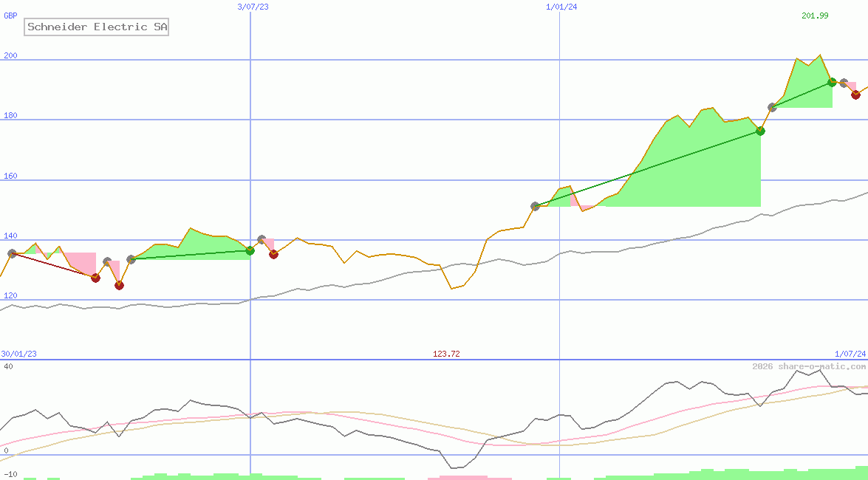Click the 200 price axis label
The width and height of the screenshot is (868, 480).
(10, 56)
